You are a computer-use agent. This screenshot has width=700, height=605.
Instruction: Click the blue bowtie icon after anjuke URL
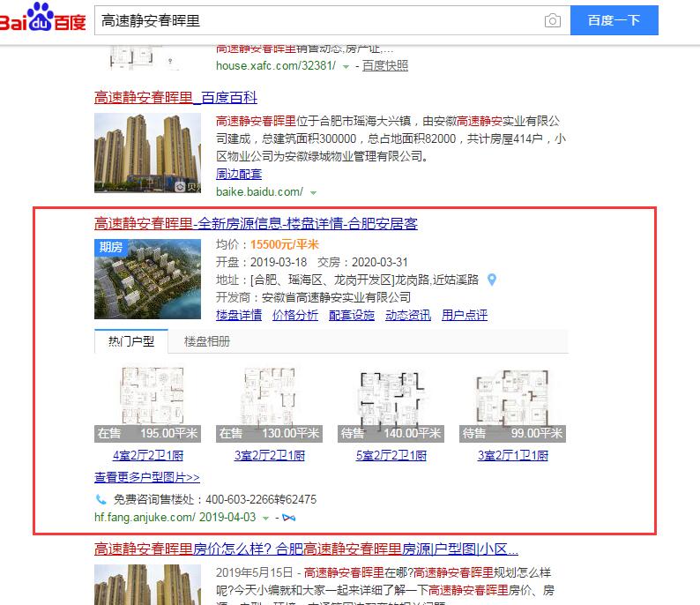click(x=289, y=518)
